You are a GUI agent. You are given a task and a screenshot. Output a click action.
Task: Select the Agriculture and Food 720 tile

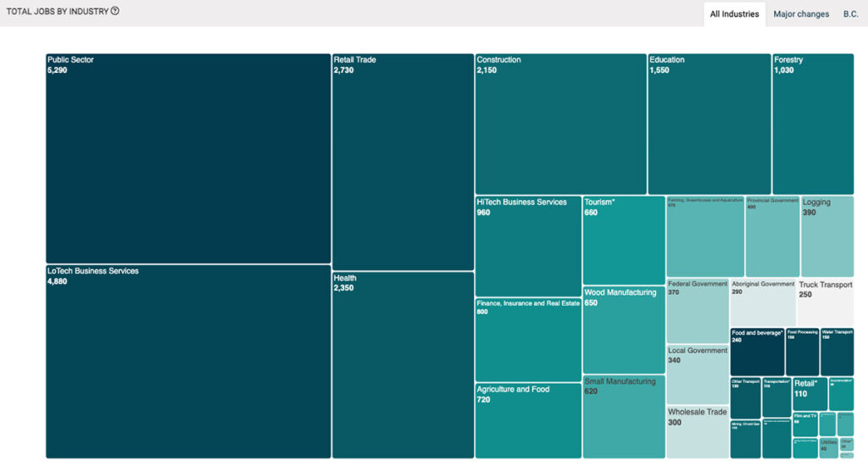[x=528, y=420]
